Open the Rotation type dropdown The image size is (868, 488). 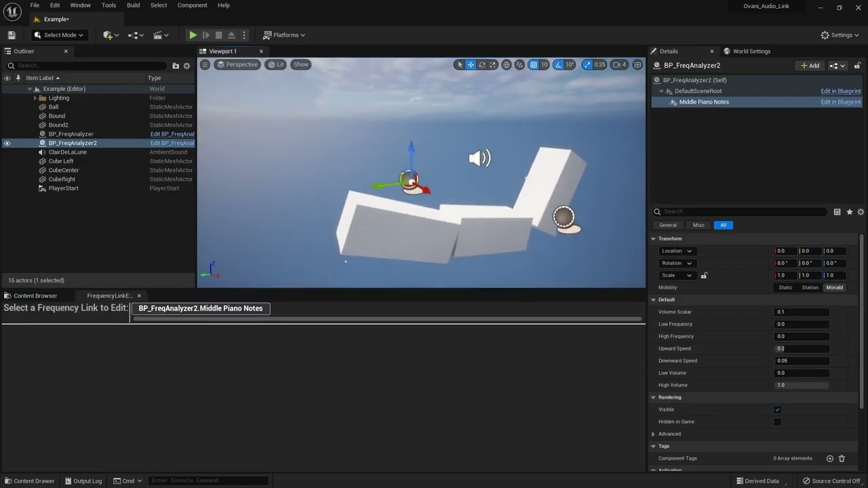coord(677,263)
